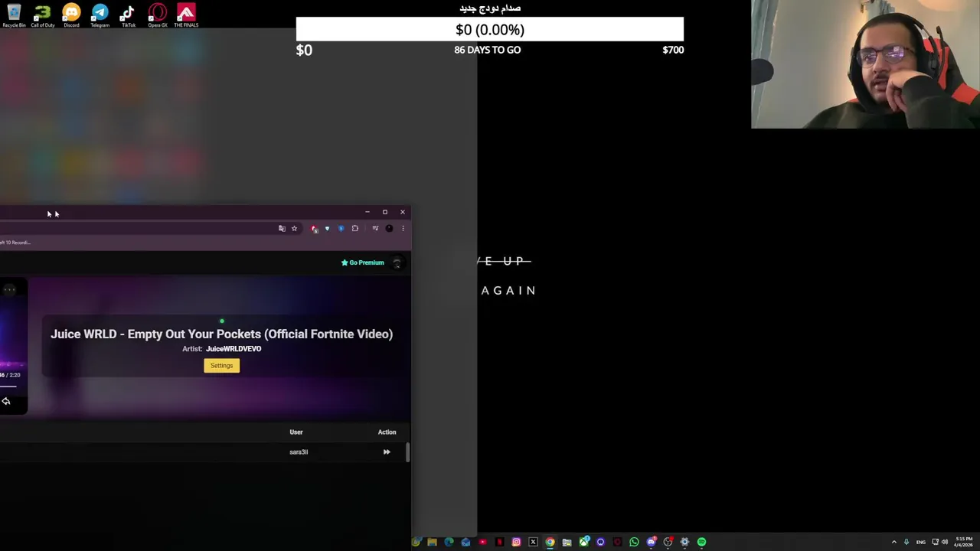The image size is (980, 551).
Task: Open the shield with heart extension icon
Action: click(x=327, y=228)
